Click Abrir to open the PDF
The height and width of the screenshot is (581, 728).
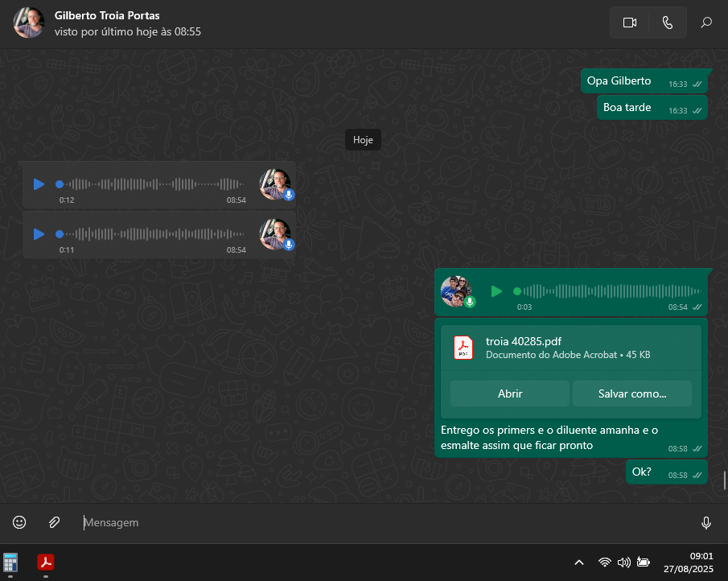point(510,394)
